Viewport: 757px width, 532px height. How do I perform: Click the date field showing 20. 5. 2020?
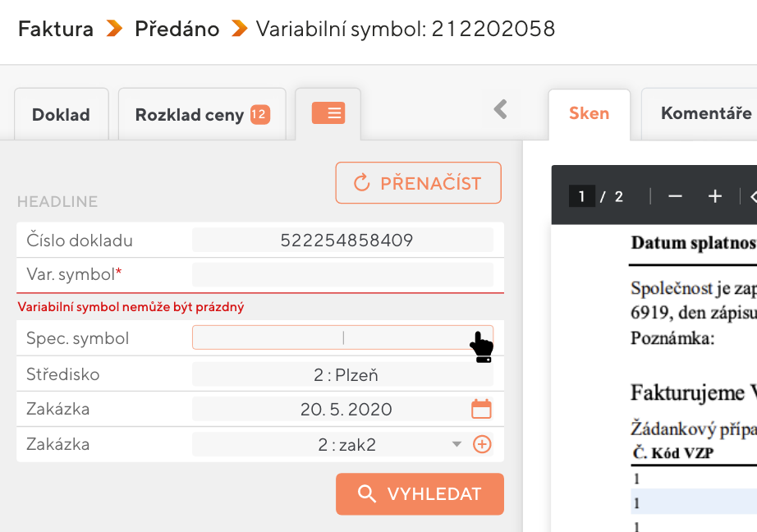[328, 409]
